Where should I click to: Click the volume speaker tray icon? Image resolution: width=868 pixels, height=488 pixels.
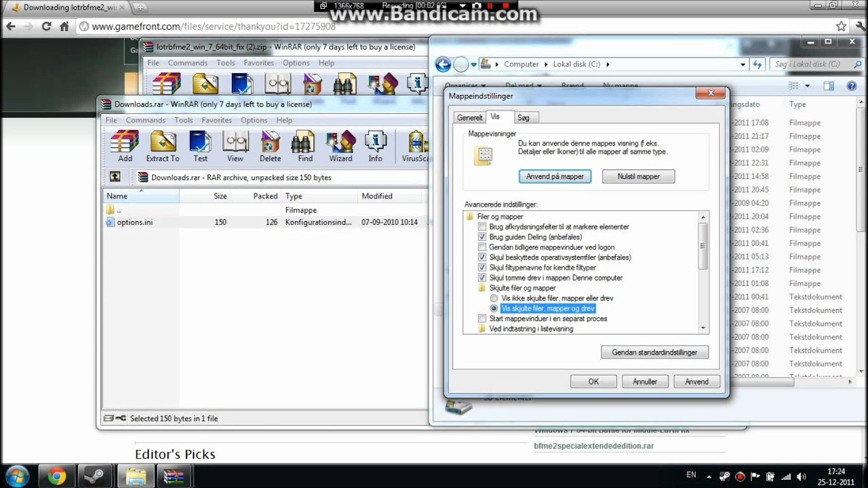coord(801,476)
